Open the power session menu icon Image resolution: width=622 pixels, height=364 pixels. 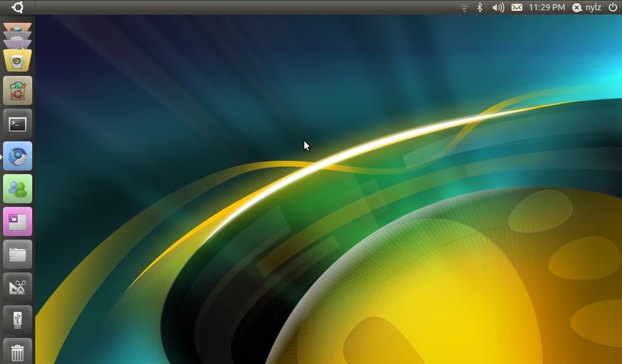[613, 7]
